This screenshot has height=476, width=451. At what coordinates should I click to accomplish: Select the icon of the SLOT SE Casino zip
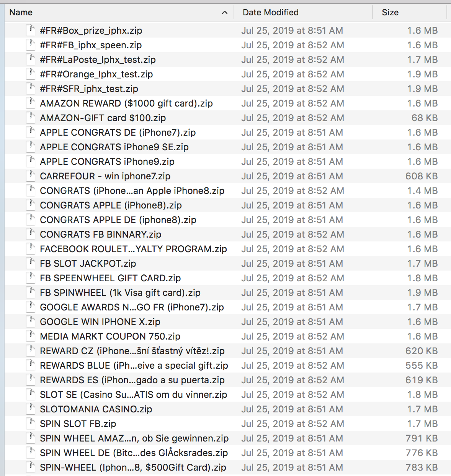point(30,394)
